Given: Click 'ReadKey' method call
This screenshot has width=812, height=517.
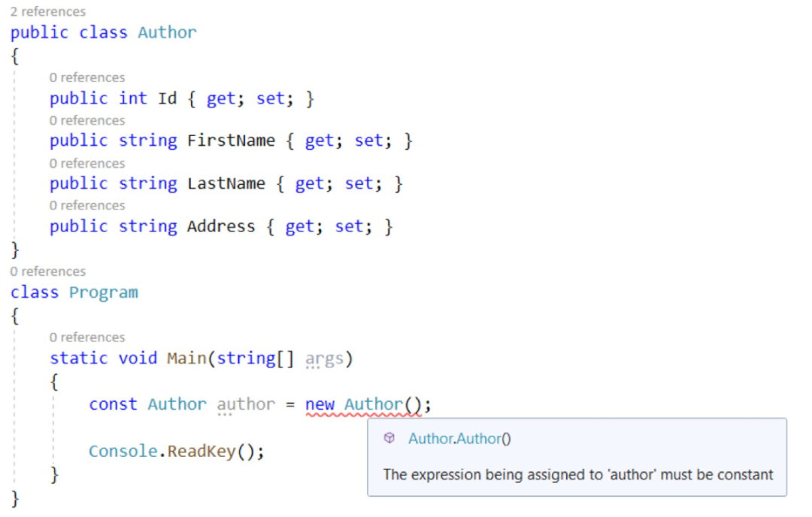Looking at the screenshot, I should click(x=201, y=452).
